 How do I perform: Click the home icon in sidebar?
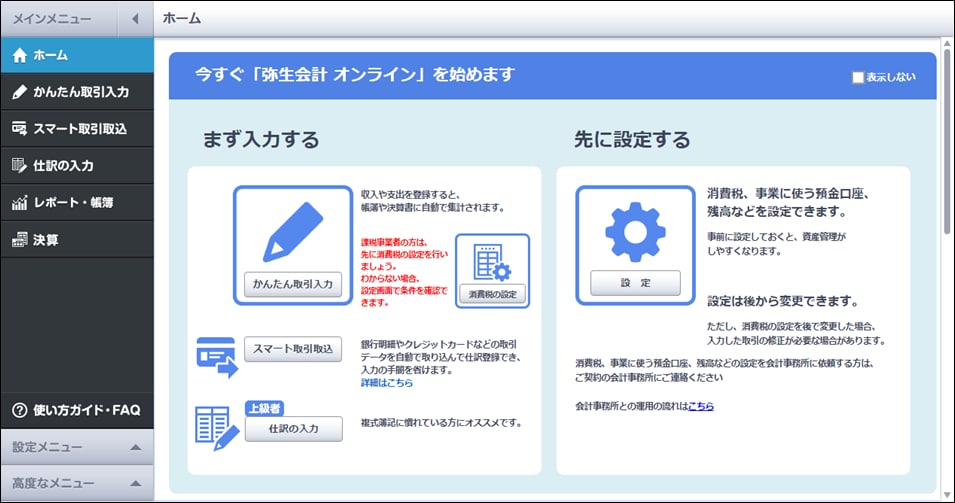(19, 55)
